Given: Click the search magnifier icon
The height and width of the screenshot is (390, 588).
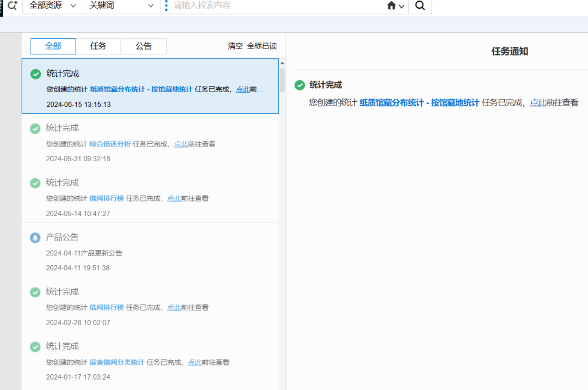Looking at the screenshot, I should [x=420, y=7].
